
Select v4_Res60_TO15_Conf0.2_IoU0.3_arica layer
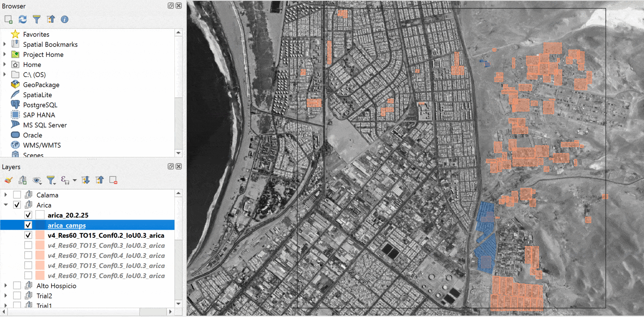(x=106, y=235)
